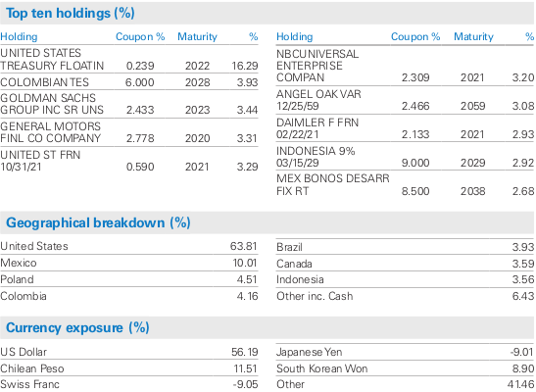Click 'Brazil' in geographical breakdown
The image size is (536, 392).
pyautogui.click(x=289, y=247)
